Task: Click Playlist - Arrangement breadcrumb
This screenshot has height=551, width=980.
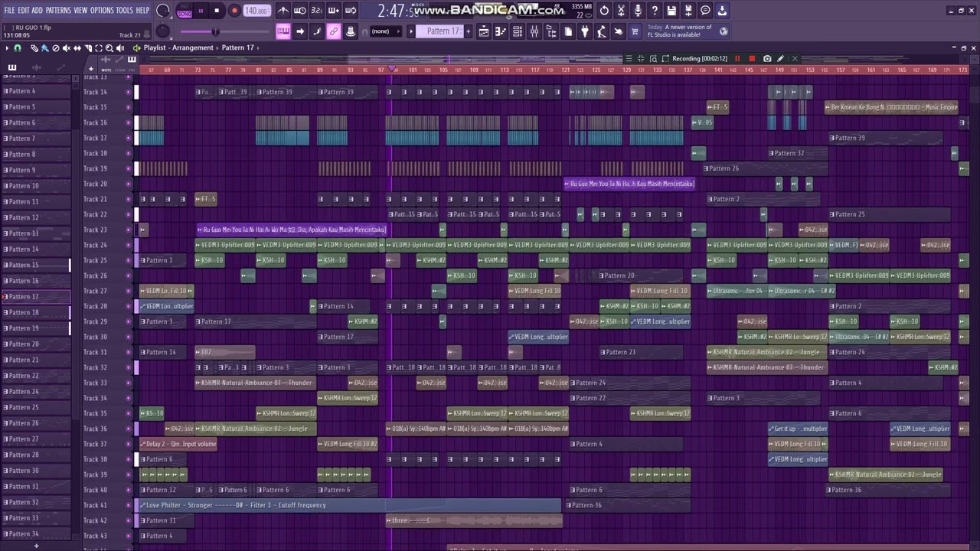Action: pyautogui.click(x=178, y=47)
